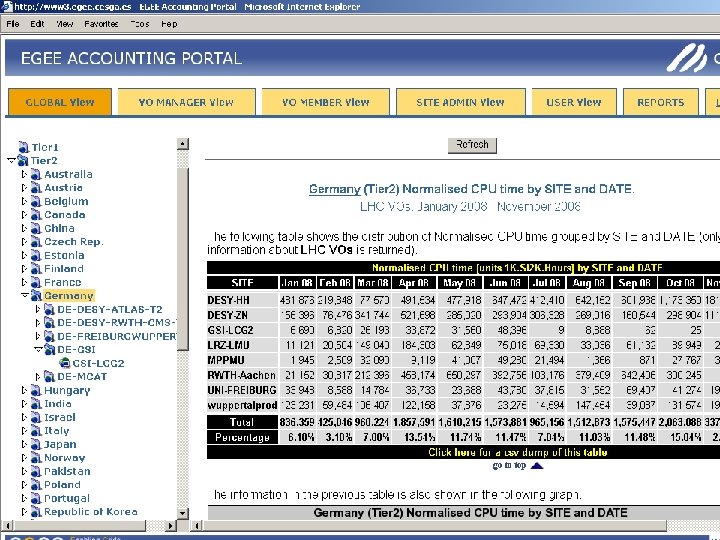This screenshot has width=720, height=540.
Task: Expand the Portugal tree branch
Action: coord(25,498)
